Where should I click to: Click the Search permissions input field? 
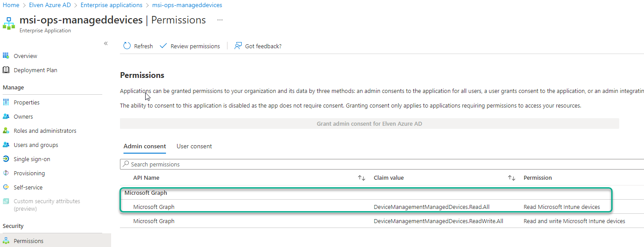click(382, 164)
